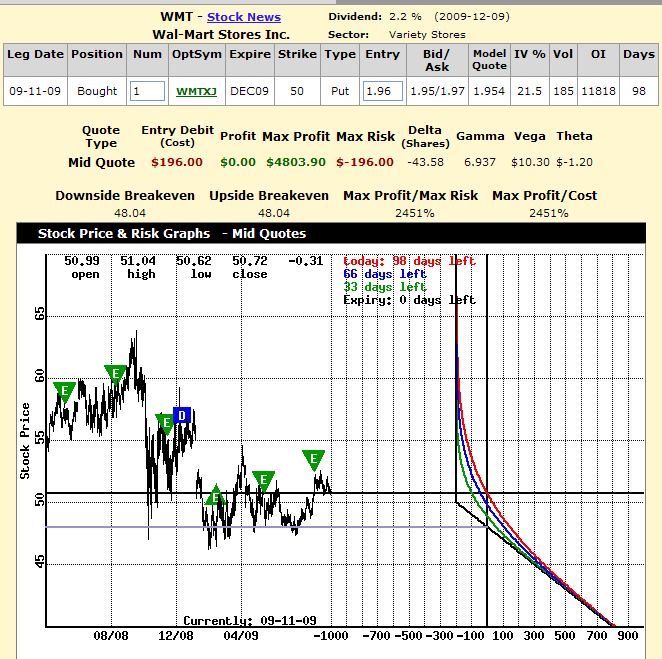662x659 pixels.
Task: Select the Days value 98
Action: (639, 91)
